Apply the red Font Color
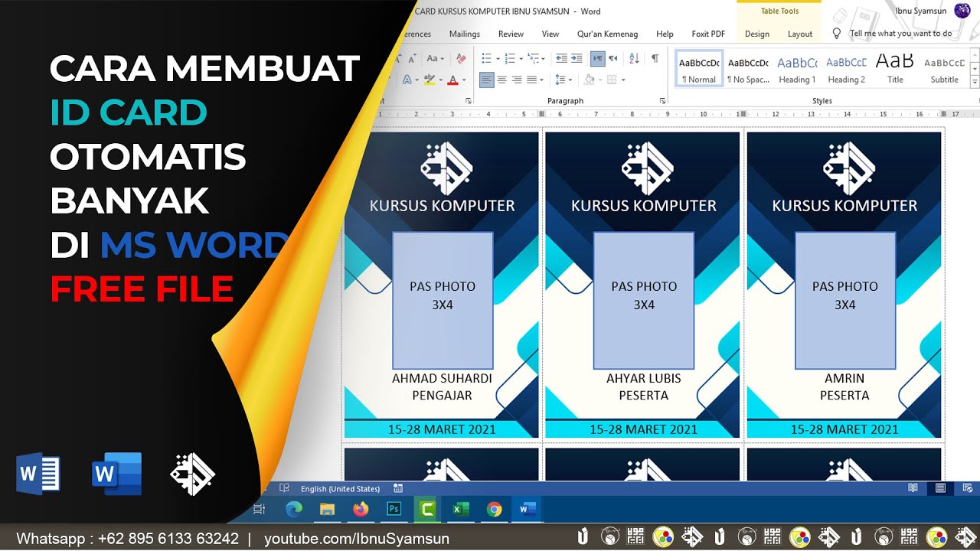 point(453,80)
